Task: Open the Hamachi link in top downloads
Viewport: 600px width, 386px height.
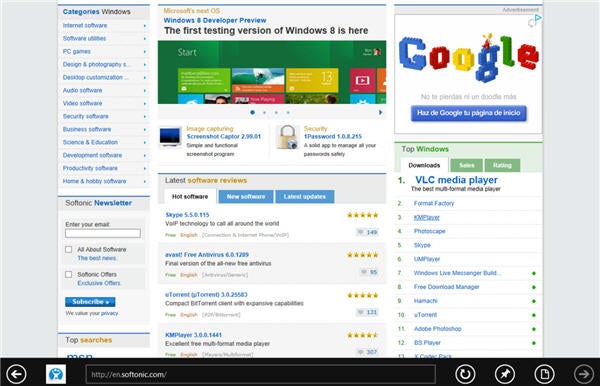Action: point(426,301)
